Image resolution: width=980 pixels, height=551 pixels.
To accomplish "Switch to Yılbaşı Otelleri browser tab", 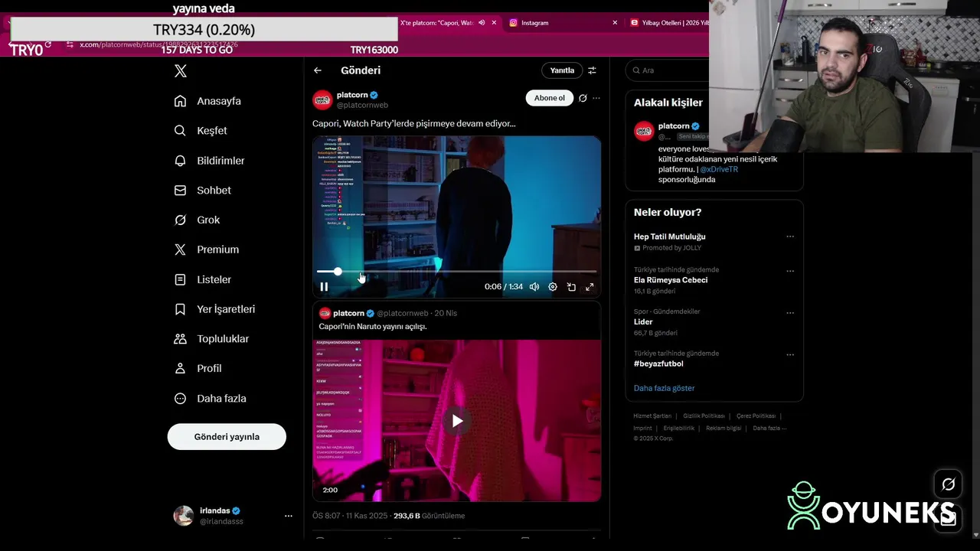I will [x=671, y=23].
